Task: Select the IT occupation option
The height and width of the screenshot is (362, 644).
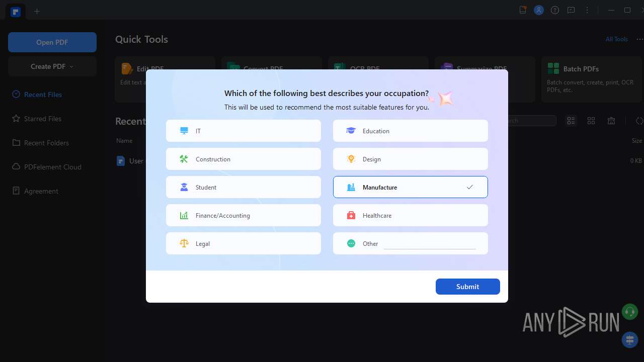Action: pyautogui.click(x=244, y=131)
